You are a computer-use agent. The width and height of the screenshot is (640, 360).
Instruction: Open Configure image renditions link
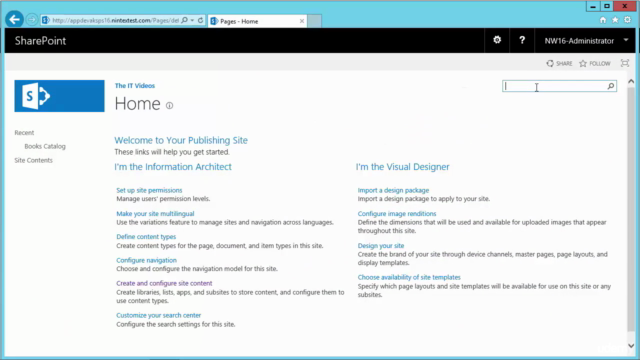click(397, 213)
